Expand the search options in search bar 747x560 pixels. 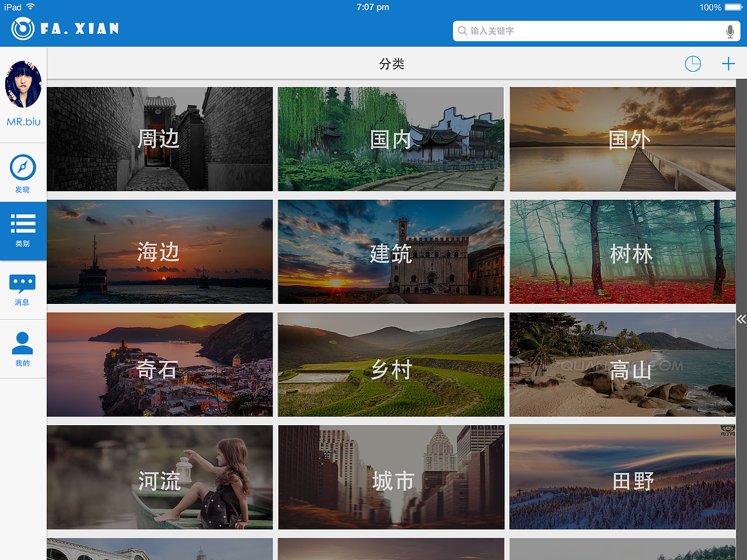point(462,31)
